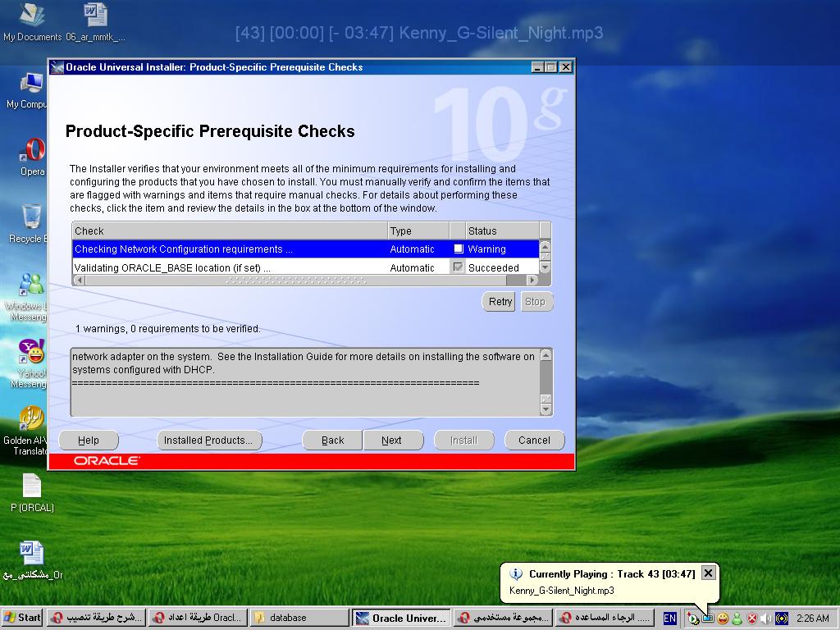
Task: Open the Start menu
Action: [23, 618]
